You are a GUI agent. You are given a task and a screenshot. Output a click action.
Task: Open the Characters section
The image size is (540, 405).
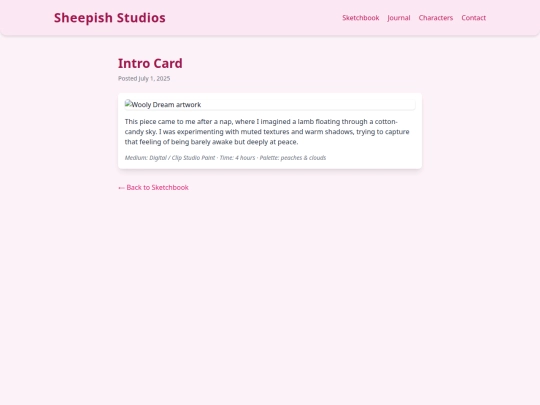(436, 18)
